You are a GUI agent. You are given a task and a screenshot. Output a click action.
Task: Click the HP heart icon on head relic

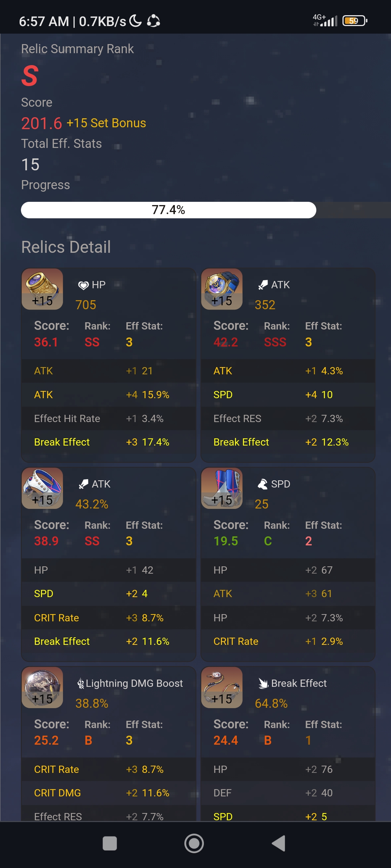[83, 285]
